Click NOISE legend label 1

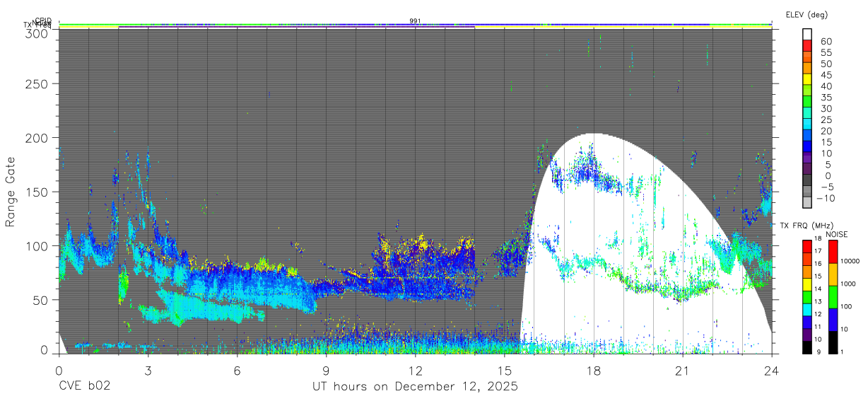[x=841, y=351]
